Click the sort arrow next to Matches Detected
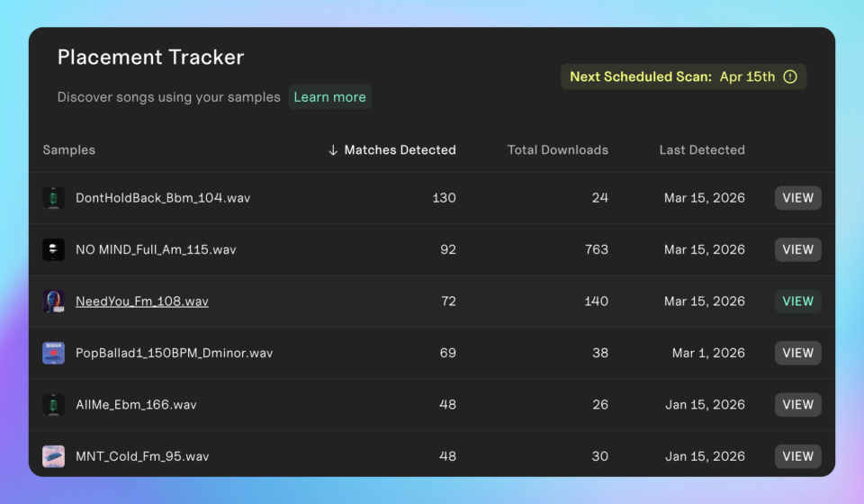The width and height of the screenshot is (864, 504). click(333, 149)
